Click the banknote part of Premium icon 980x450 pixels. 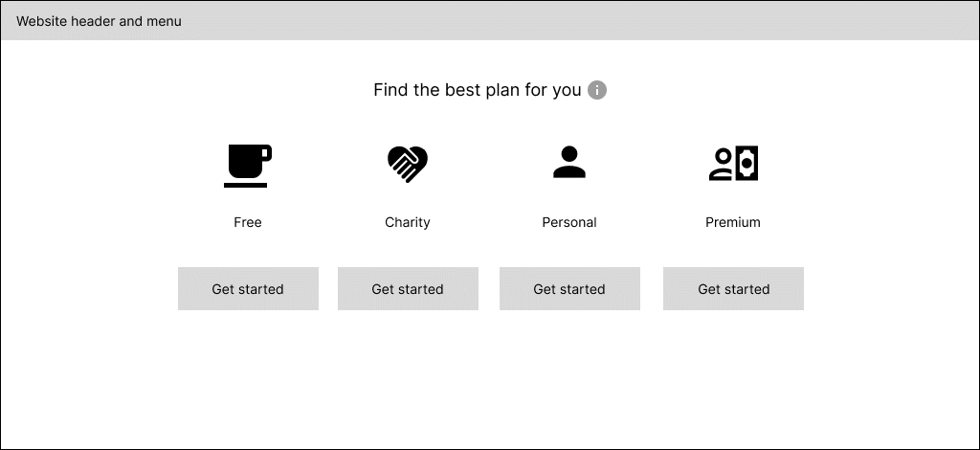tap(746, 163)
